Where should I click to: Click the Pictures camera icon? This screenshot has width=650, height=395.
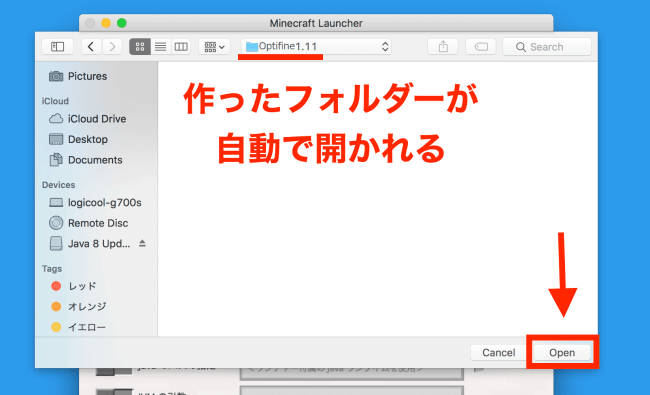56,76
